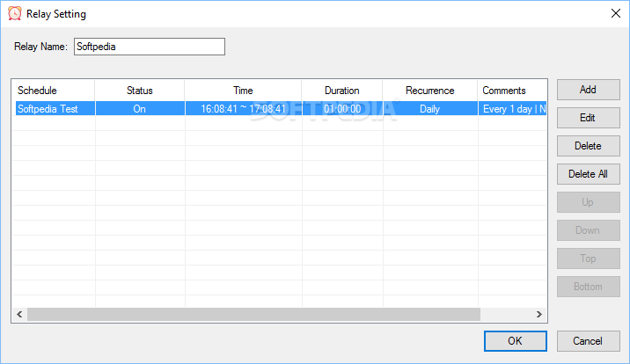The width and height of the screenshot is (630, 364).
Task: Click the greyed-out Up button
Action: pos(589,202)
